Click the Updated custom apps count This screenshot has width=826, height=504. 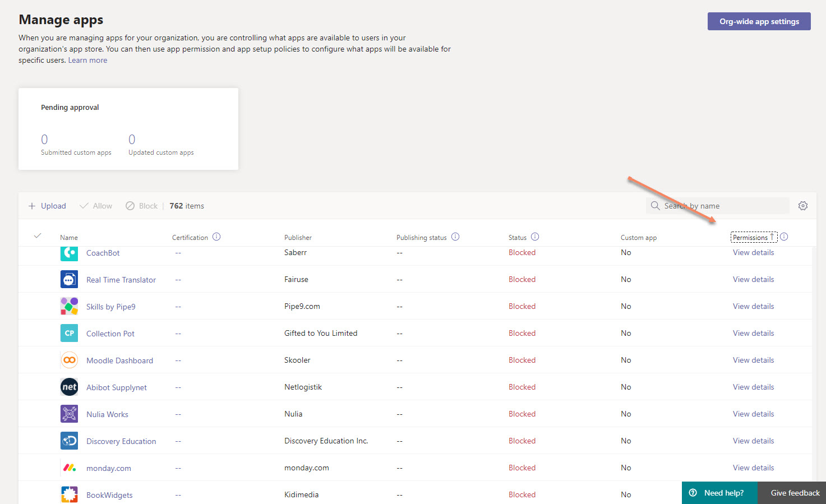(132, 139)
